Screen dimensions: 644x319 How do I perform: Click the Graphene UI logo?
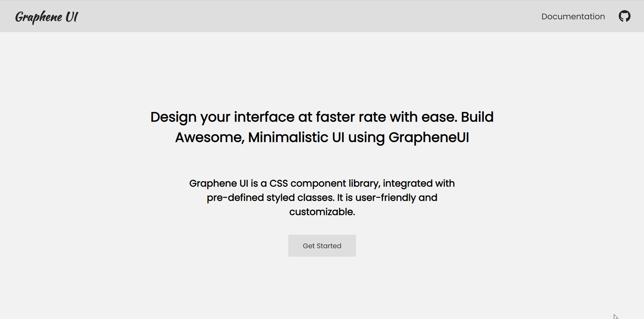coord(46,17)
